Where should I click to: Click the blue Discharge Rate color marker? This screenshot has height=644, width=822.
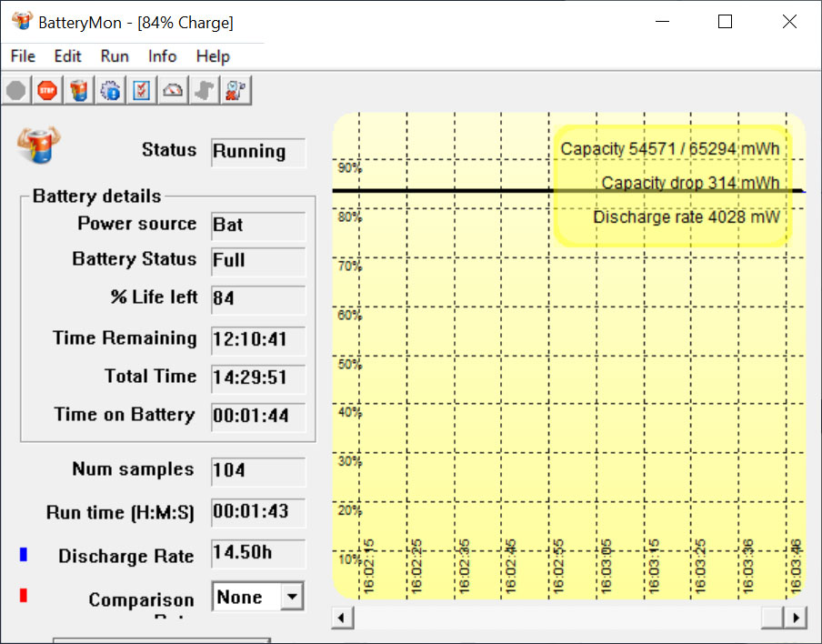click(23, 555)
